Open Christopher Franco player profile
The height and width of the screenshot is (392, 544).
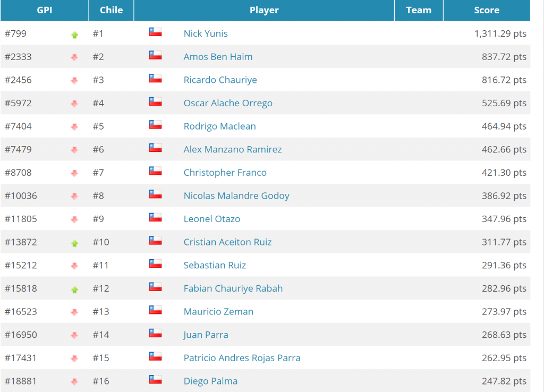(225, 173)
